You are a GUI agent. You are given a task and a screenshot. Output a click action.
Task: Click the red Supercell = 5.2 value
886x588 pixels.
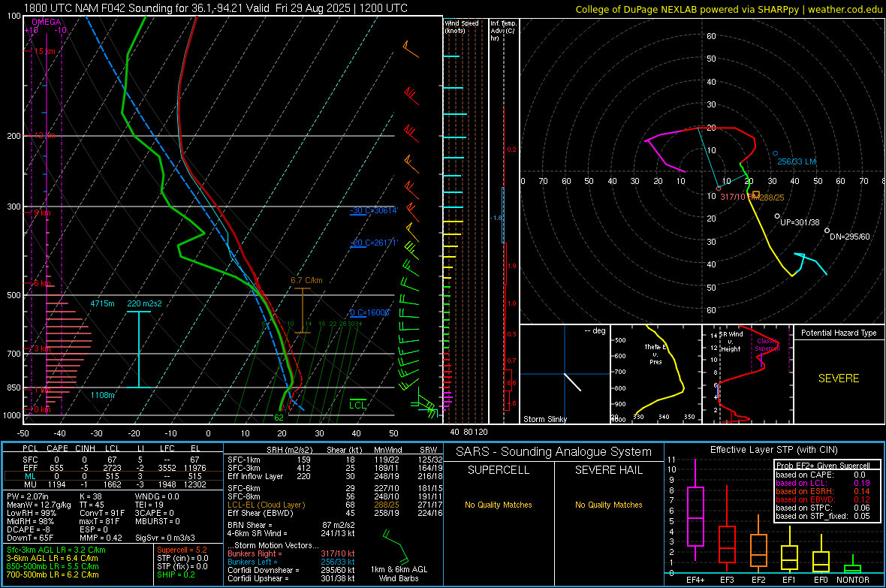pos(182,550)
